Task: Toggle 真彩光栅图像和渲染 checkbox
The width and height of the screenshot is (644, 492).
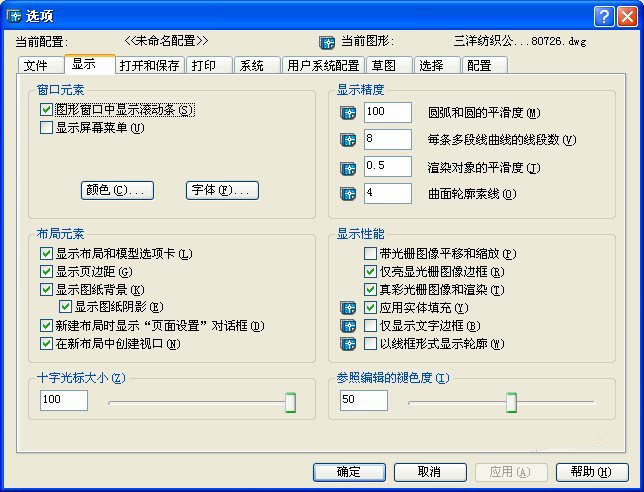Action: coord(370,290)
